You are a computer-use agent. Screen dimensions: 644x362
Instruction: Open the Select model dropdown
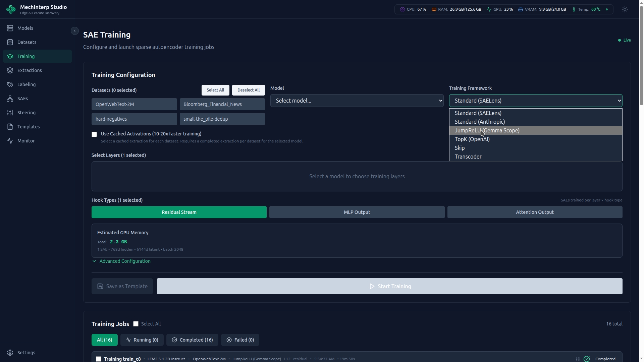click(x=357, y=101)
